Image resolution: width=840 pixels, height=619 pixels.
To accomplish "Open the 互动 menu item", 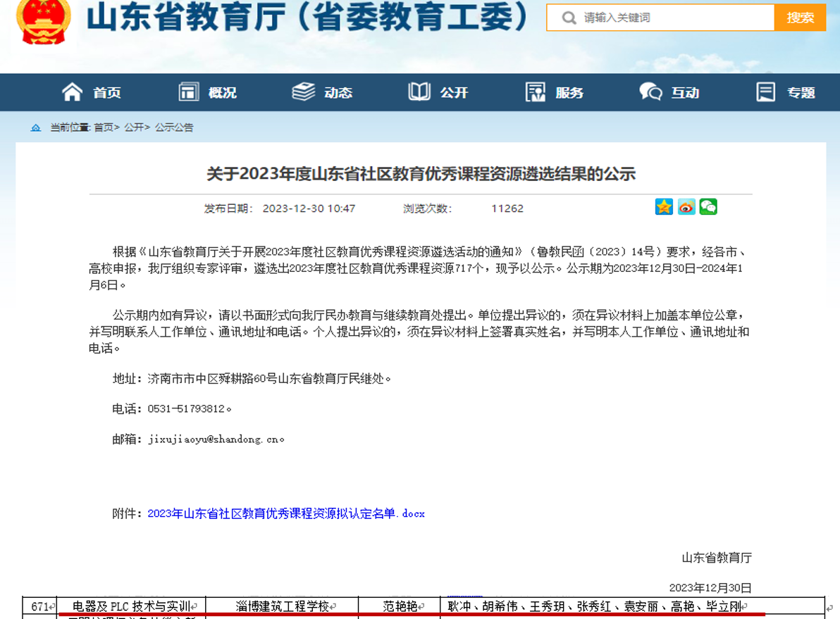I will (685, 93).
